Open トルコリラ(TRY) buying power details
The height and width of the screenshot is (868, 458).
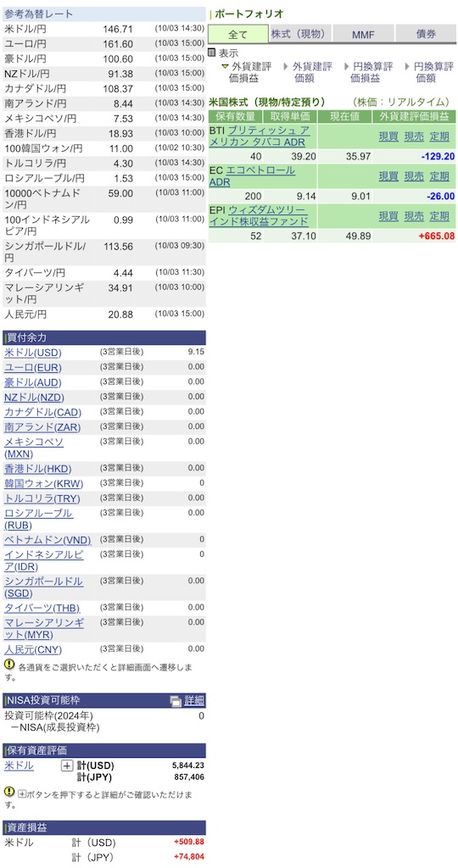(42, 498)
